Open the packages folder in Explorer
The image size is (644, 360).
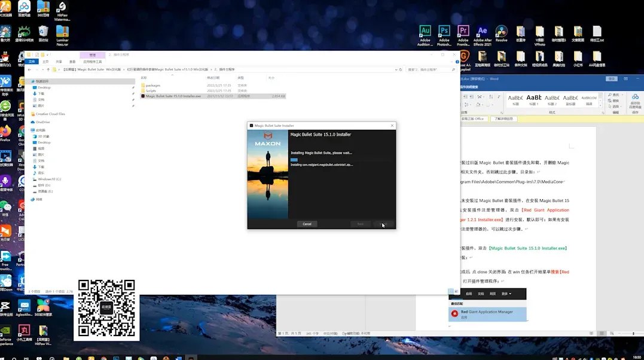click(152, 86)
